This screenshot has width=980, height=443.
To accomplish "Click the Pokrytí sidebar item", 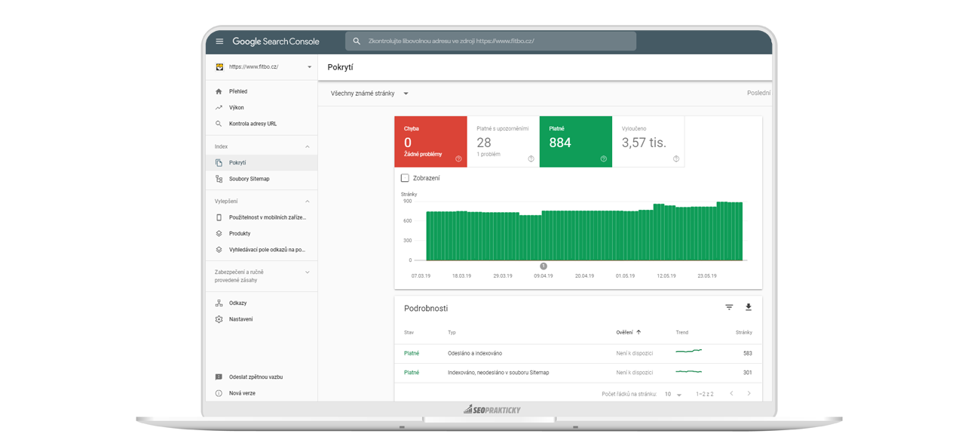I will point(261,163).
